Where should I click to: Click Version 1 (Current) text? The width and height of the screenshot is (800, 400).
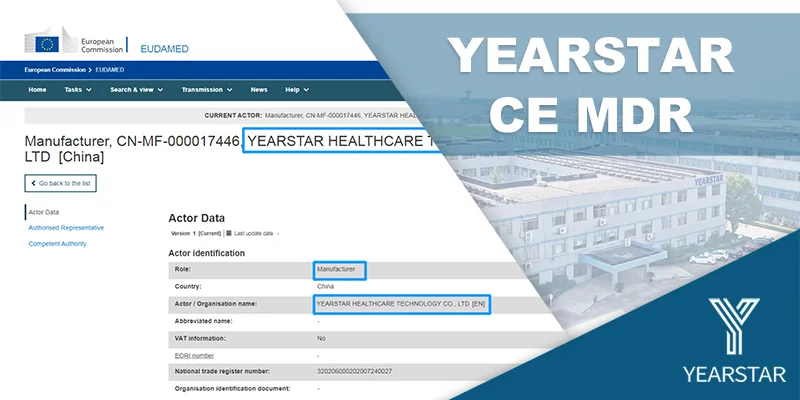(196, 234)
